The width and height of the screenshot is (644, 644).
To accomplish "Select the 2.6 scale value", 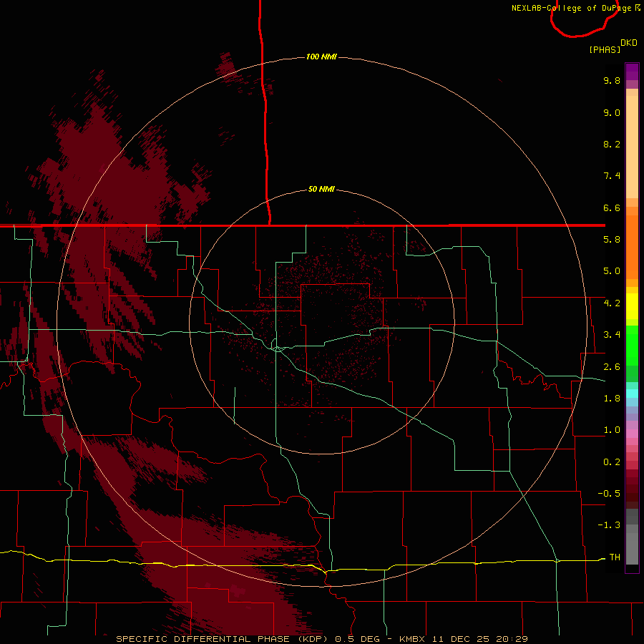I will tap(612, 367).
